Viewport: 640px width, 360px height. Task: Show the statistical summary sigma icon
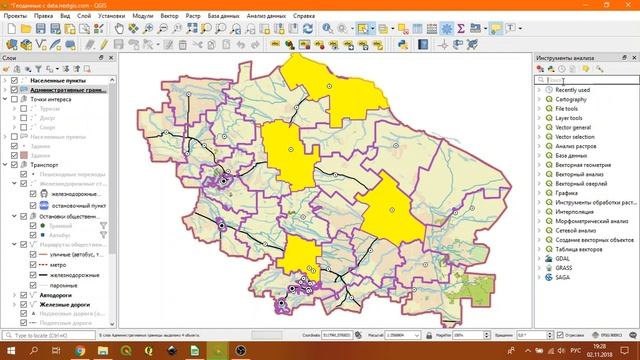click(x=461, y=29)
